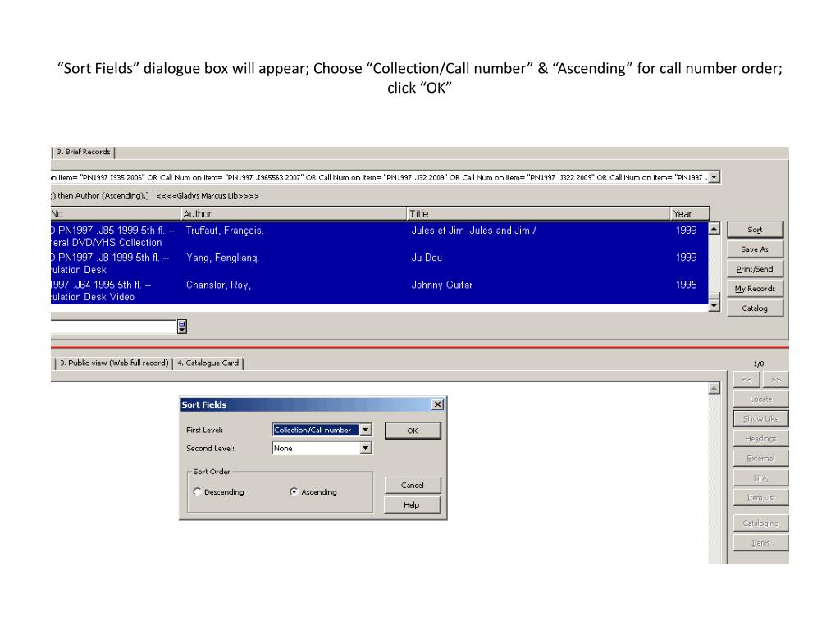
Task: Click the External button
Action: click(760, 459)
